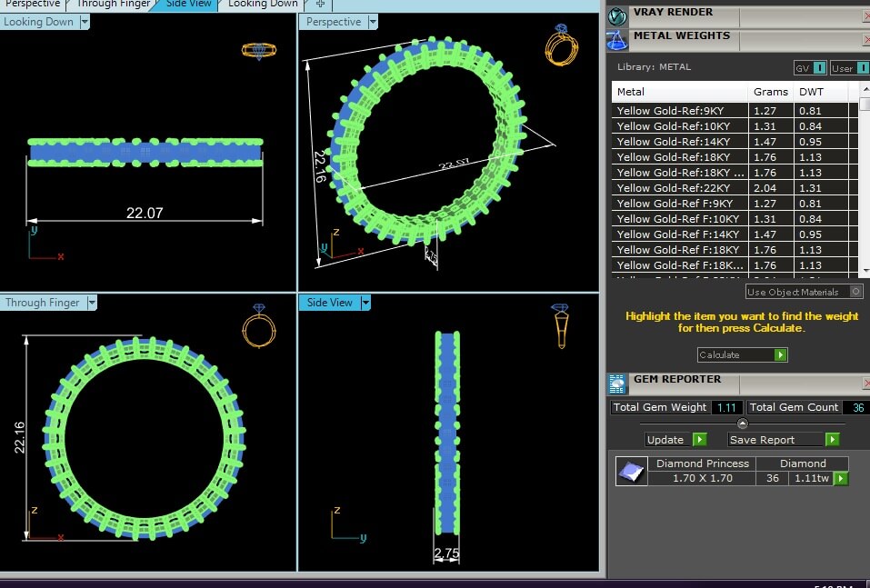This screenshot has width=870, height=588.
Task: Click ring orientation icon in Side View viewport
Action: click(561, 325)
